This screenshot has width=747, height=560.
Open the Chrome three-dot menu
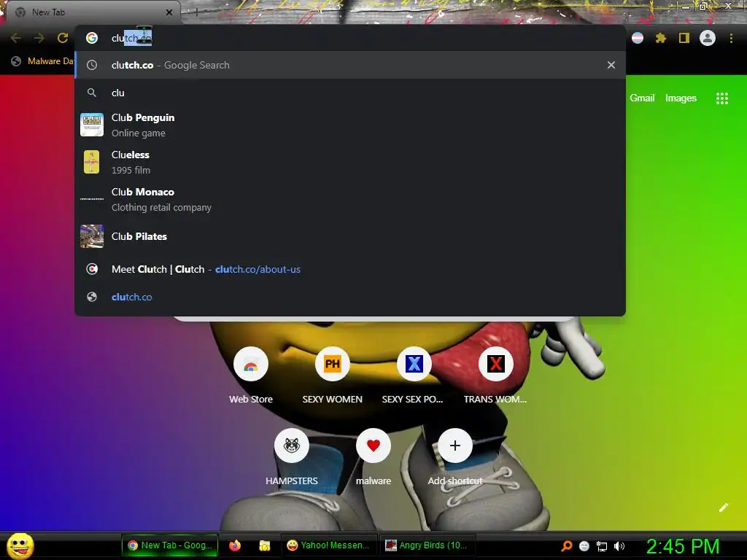[731, 38]
